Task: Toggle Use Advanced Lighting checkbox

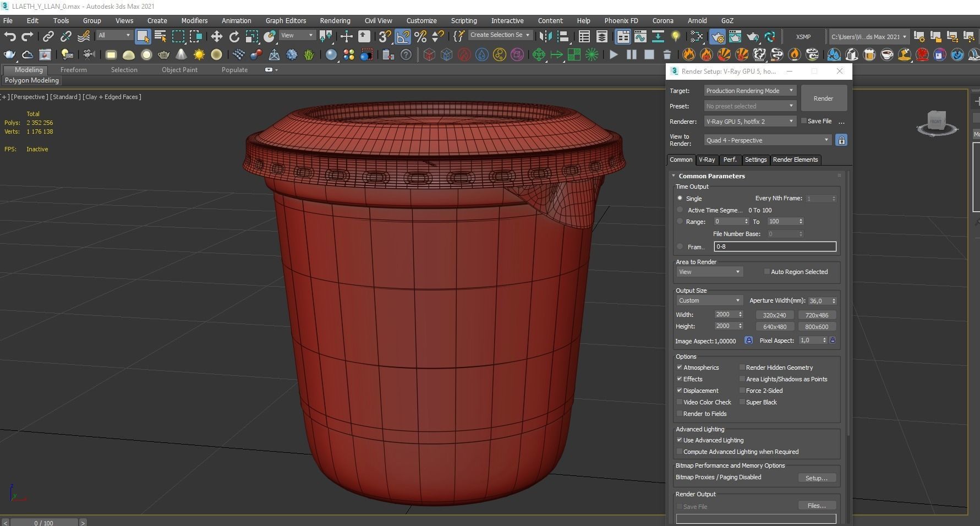Action: [680, 440]
